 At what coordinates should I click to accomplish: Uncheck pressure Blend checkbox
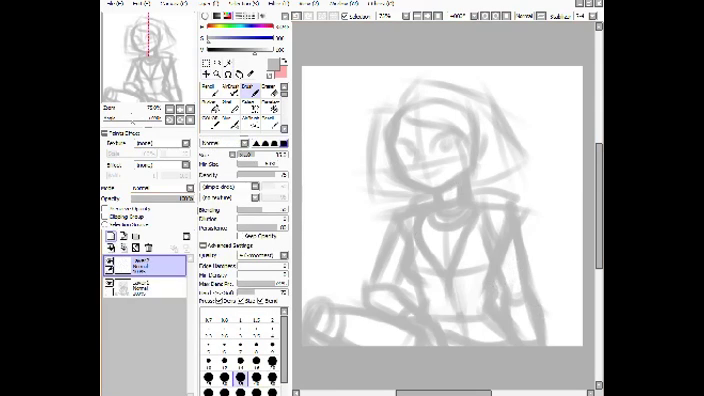tap(260, 301)
